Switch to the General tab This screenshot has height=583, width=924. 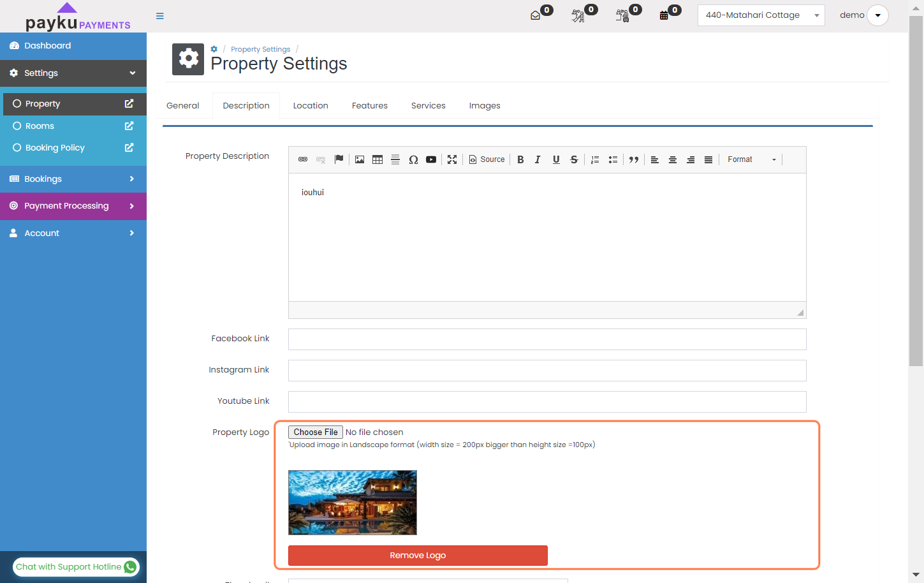click(x=183, y=106)
